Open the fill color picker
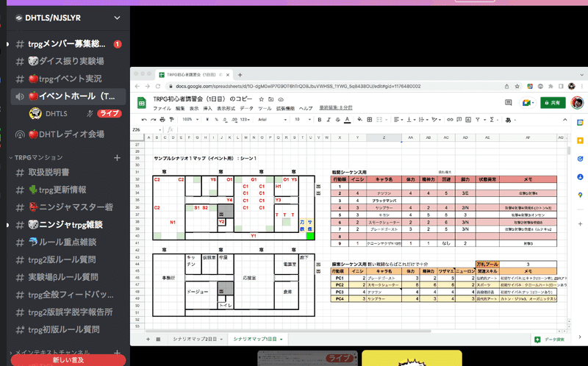 [x=359, y=120]
